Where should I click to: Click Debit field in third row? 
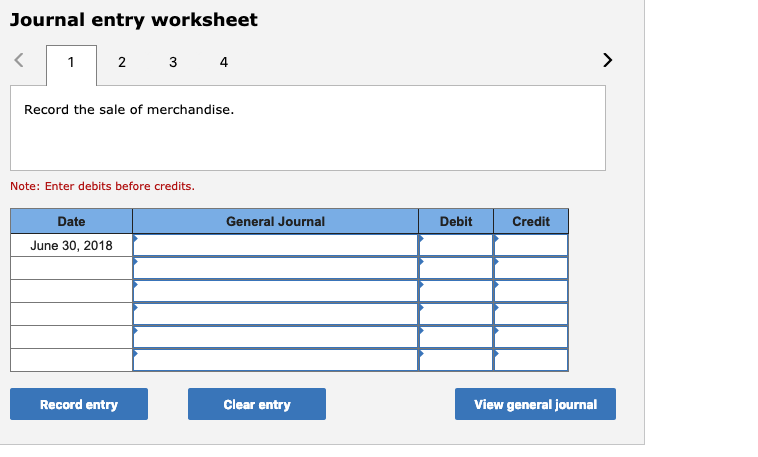pyautogui.click(x=456, y=291)
